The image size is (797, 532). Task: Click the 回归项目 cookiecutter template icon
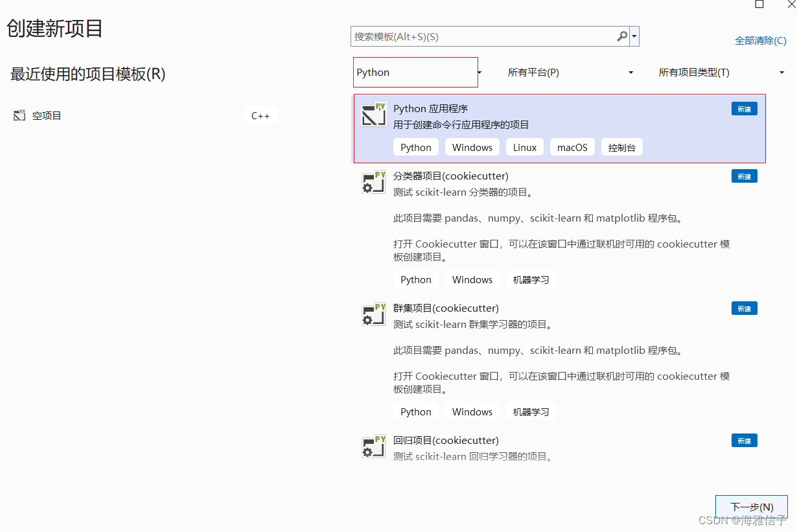pos(374,446)
